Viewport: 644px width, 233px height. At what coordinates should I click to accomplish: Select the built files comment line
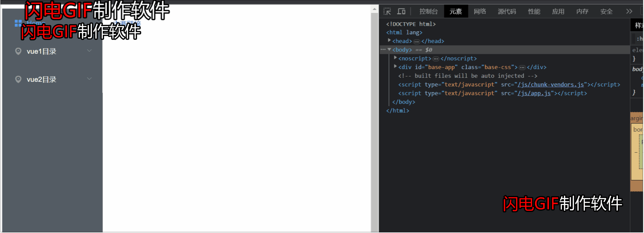click(x=467, y=76)
